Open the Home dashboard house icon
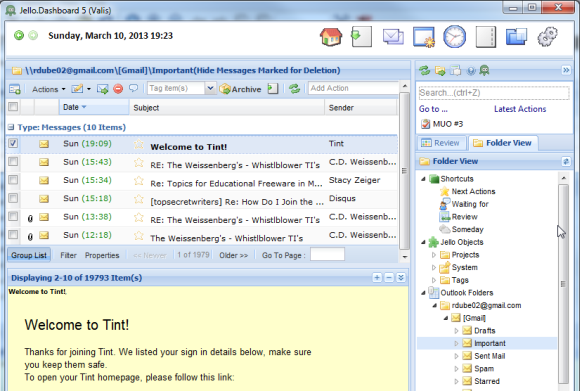Viewport: 580px width, 391px height. [x=331, y=37]
